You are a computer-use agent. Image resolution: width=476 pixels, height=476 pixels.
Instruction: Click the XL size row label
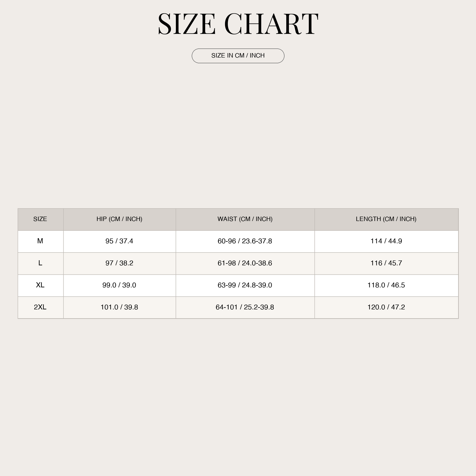tap(40, 285)
